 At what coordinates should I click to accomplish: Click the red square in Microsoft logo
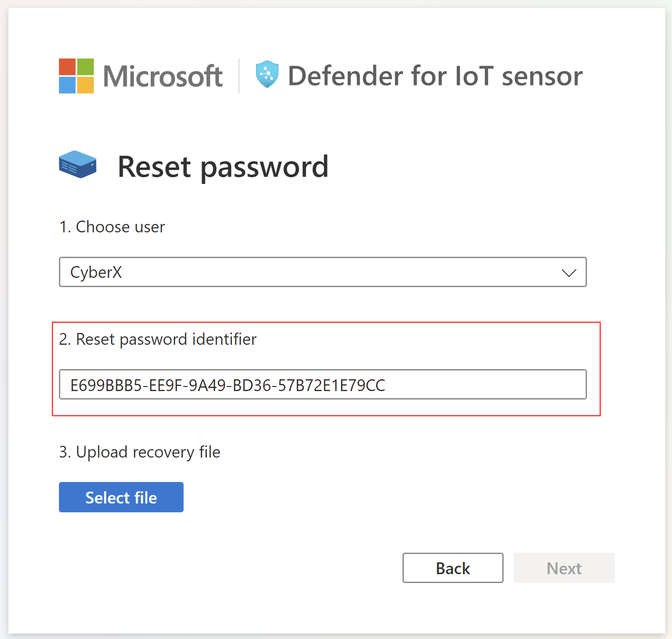tap(67, 67)
